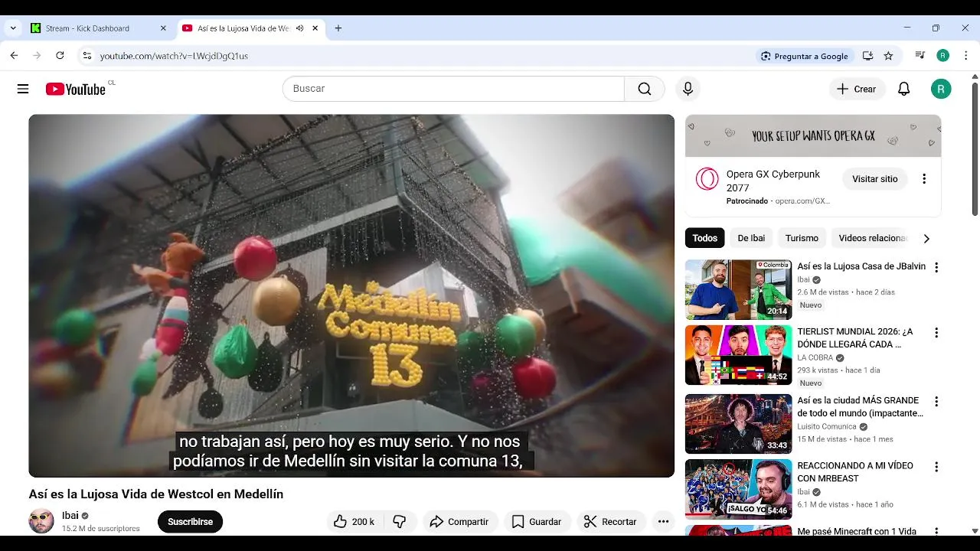The width and height of the screenshot is (980, 551).
Task: Open Ibai channel avatar
Action: click(41, 521)
